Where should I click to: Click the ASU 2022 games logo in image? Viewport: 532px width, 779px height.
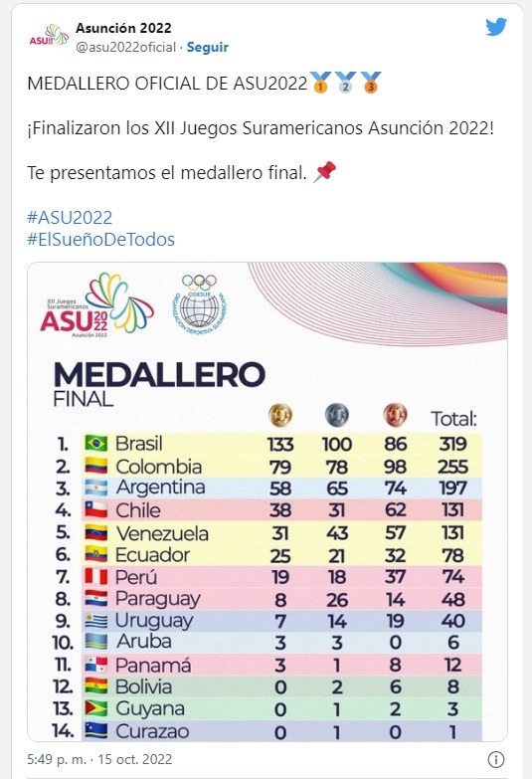coord(96,305)
